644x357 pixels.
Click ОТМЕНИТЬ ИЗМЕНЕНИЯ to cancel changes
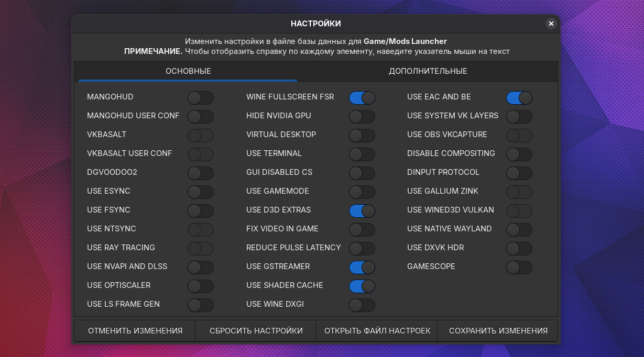(135, 331)
